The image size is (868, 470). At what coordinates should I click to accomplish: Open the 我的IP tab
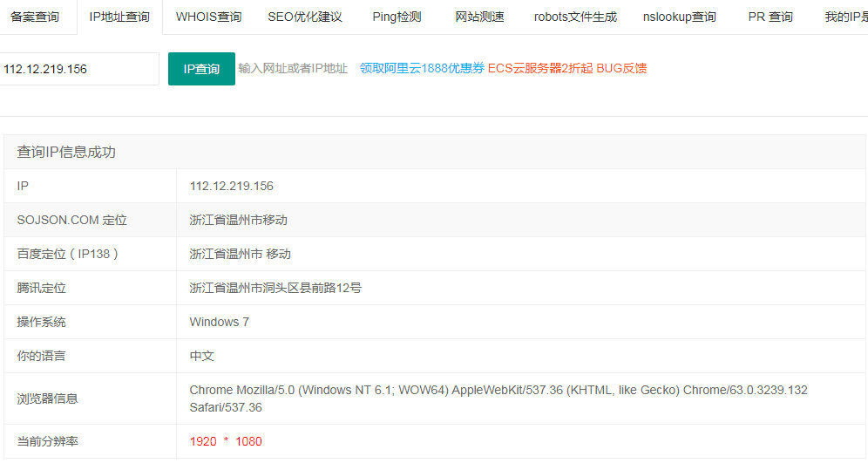846,17
